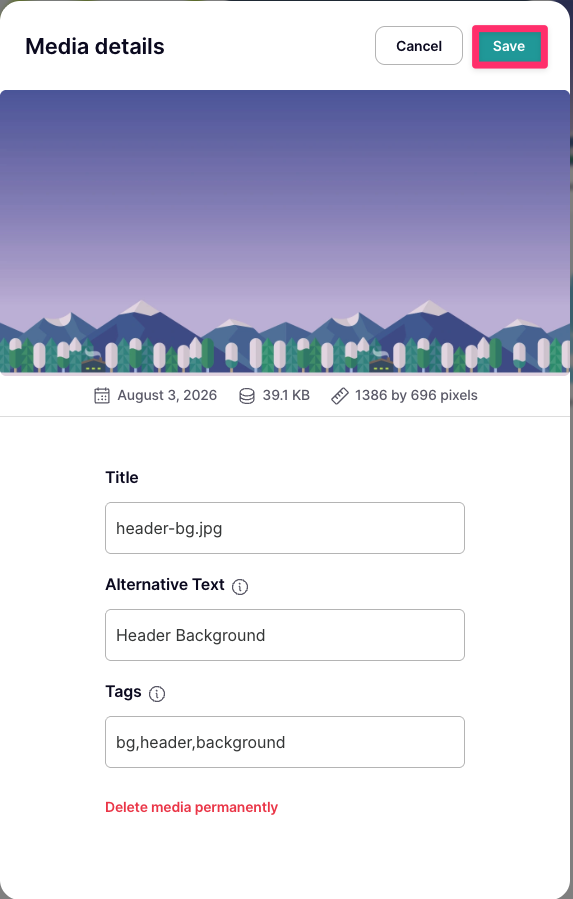Click the Tags label
Viewport: 573px width, 899px height.
(123, 692)
